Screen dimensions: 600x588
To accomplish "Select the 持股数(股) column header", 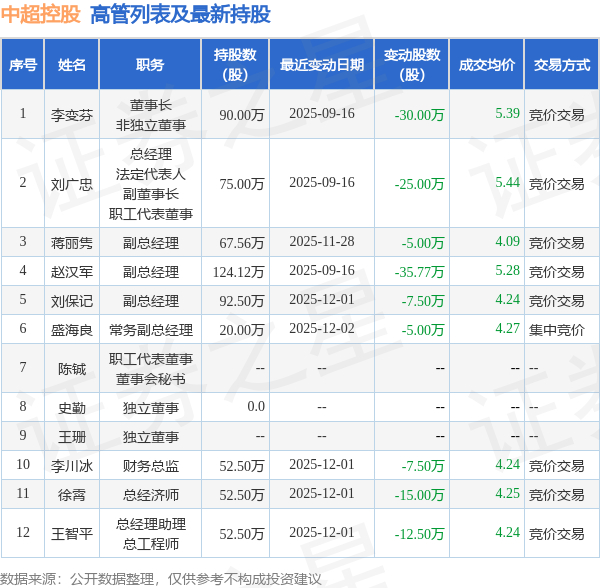I will [x=235, y=65].
